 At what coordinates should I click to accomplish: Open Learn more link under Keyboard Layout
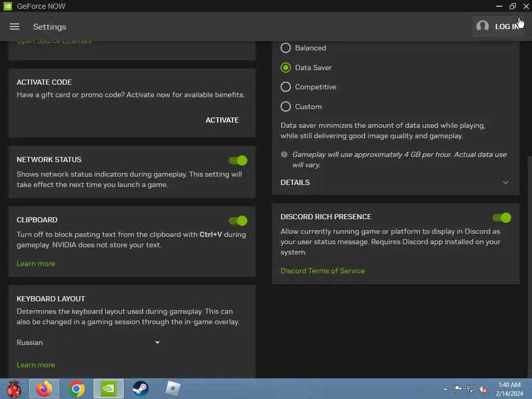click(36, 365)
